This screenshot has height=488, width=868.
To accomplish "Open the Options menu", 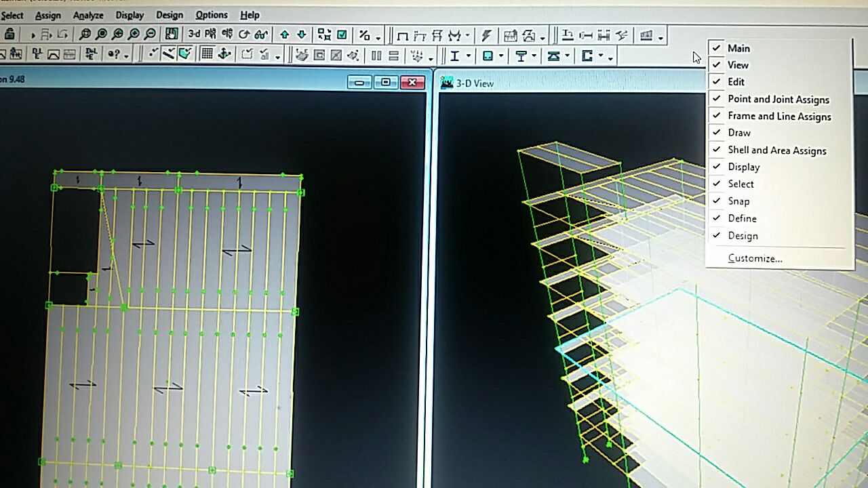I will [x=212, y=15].
